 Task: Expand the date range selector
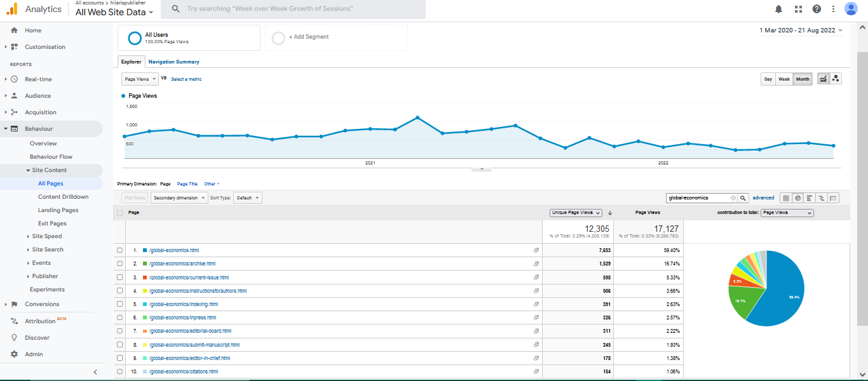pos(801,30)
